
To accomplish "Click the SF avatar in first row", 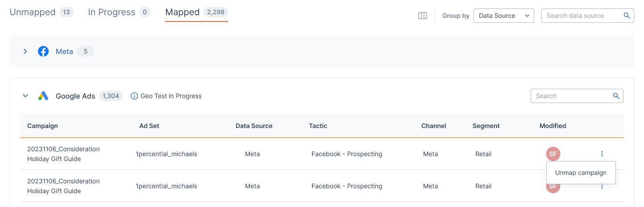I will (x=553, y=154).
